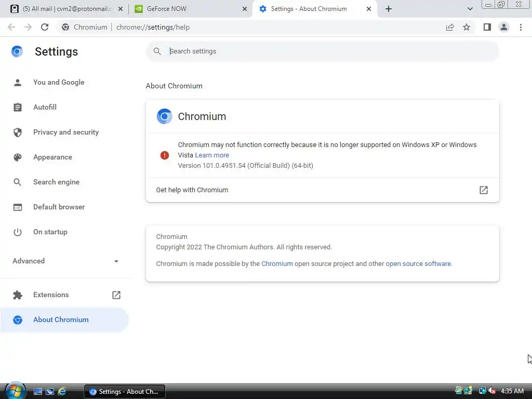Close the All mail ProtonMail tab

coord(121,9)
